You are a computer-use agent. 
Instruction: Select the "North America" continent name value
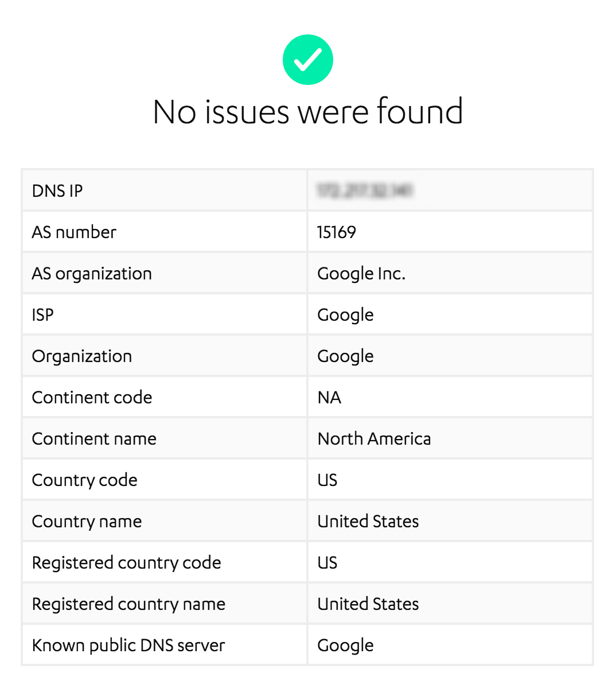click(x=374, y=438)
